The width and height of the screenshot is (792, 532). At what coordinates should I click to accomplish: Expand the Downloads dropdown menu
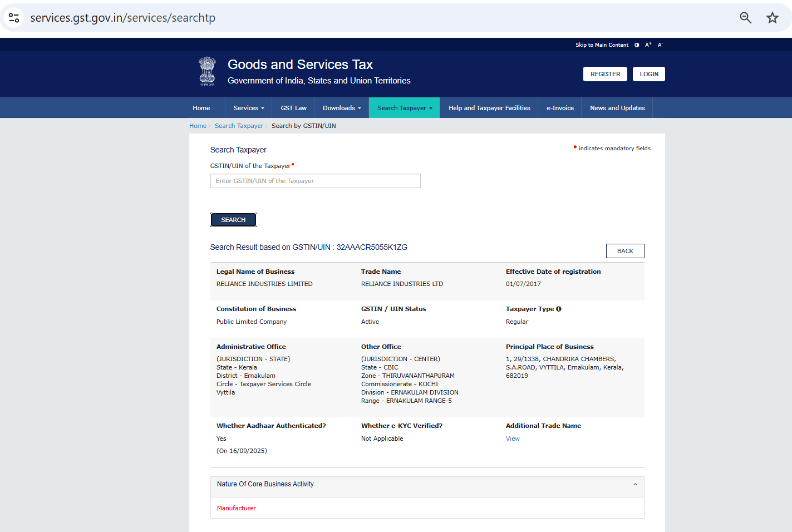(342, 108)
